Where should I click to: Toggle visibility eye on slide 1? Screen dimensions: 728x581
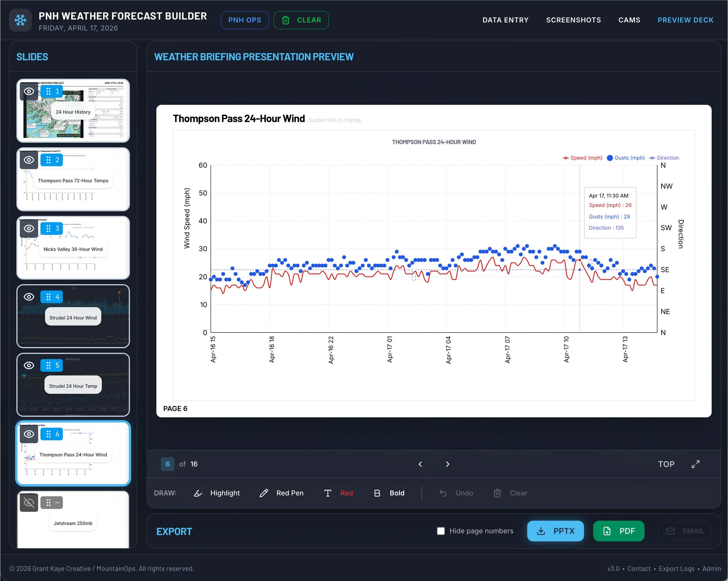29,91
